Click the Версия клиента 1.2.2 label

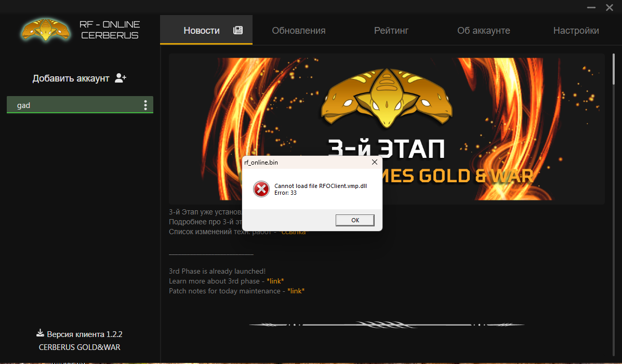tap(85, 334)
